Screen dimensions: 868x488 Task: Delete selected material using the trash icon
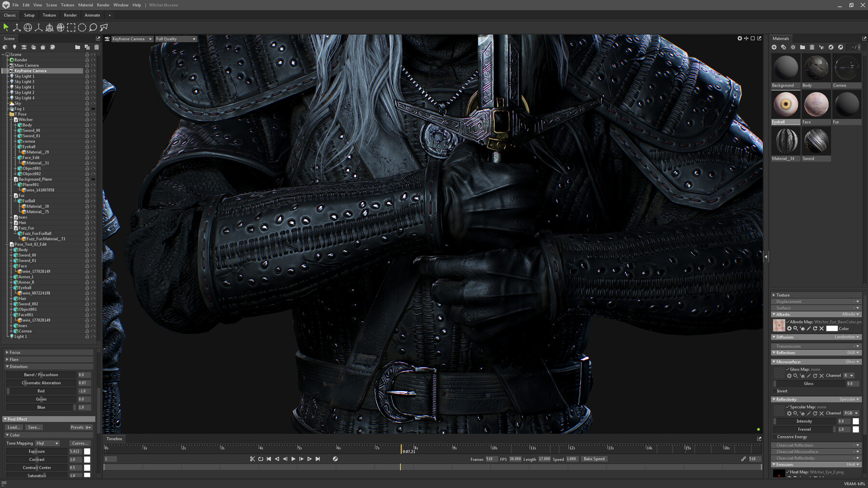[812, 47]
